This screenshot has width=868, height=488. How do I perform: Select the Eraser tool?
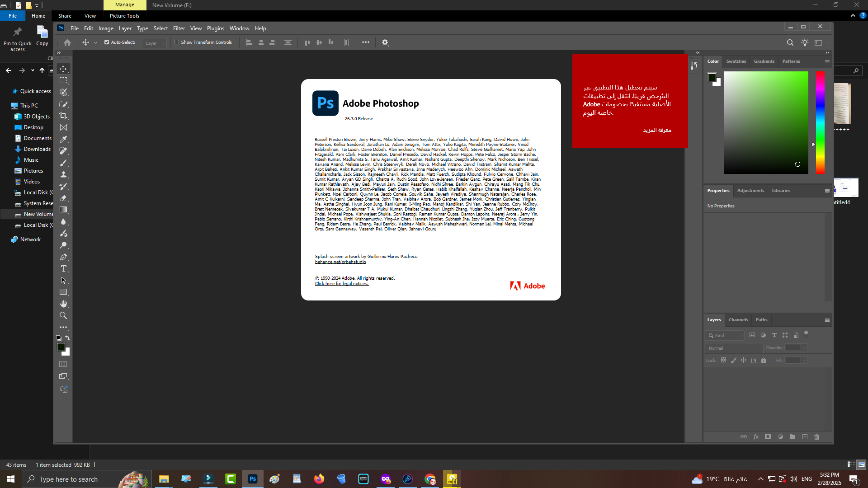(63, 198)
